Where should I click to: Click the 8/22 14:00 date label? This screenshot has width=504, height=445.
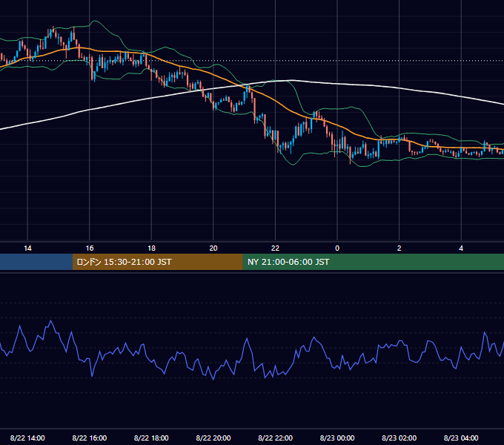pyautogui.click(x=27, y=438)
